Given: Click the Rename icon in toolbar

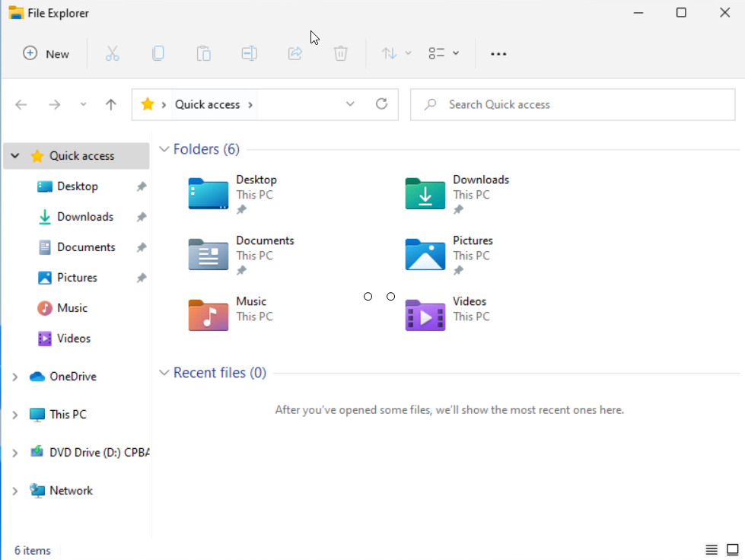Looking at the screenshot, I should [249, 53].
